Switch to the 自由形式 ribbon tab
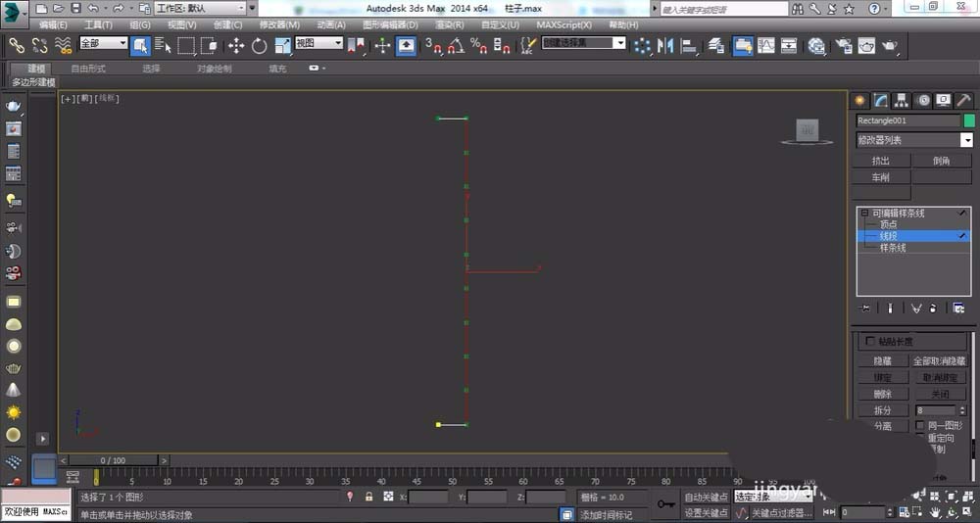This screenshot has height=523, width=980. (88, 69)
